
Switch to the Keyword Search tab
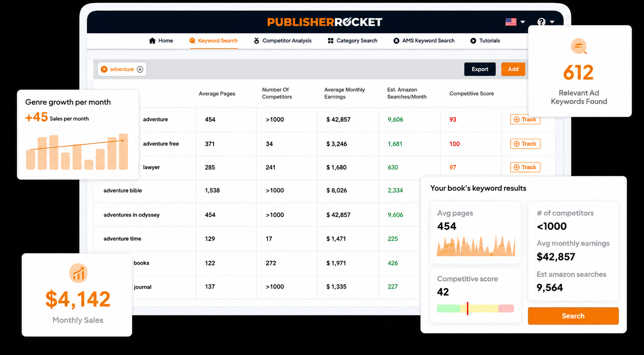coord(213,41)
